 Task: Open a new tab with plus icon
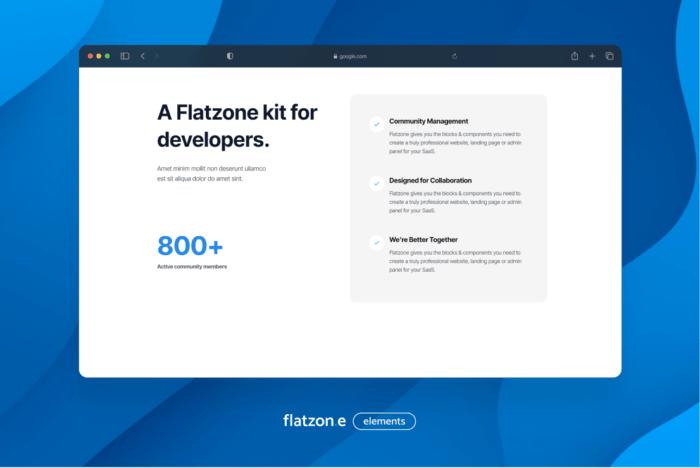click(x=592, y=56)
